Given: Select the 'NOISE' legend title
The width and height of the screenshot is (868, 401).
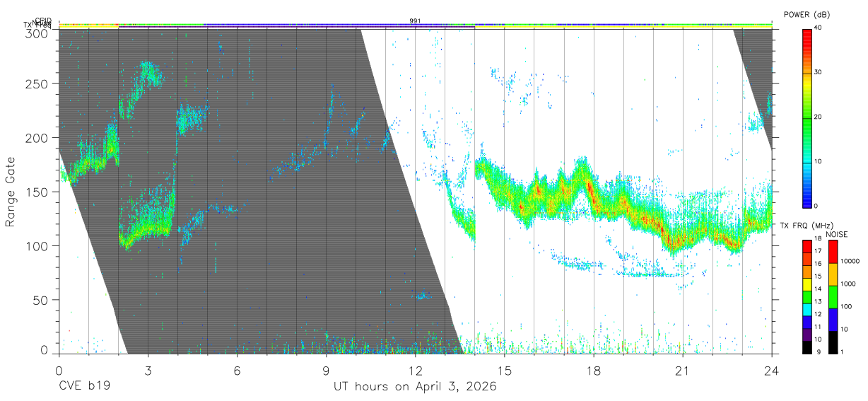Looking at the screenshot, I should [x=837, y=234].
